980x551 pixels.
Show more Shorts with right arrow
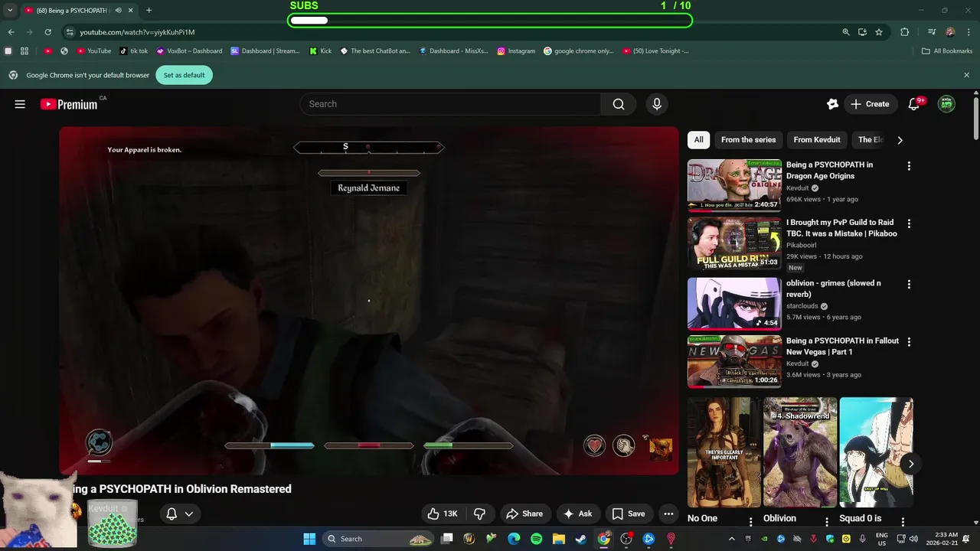(910, 464)
